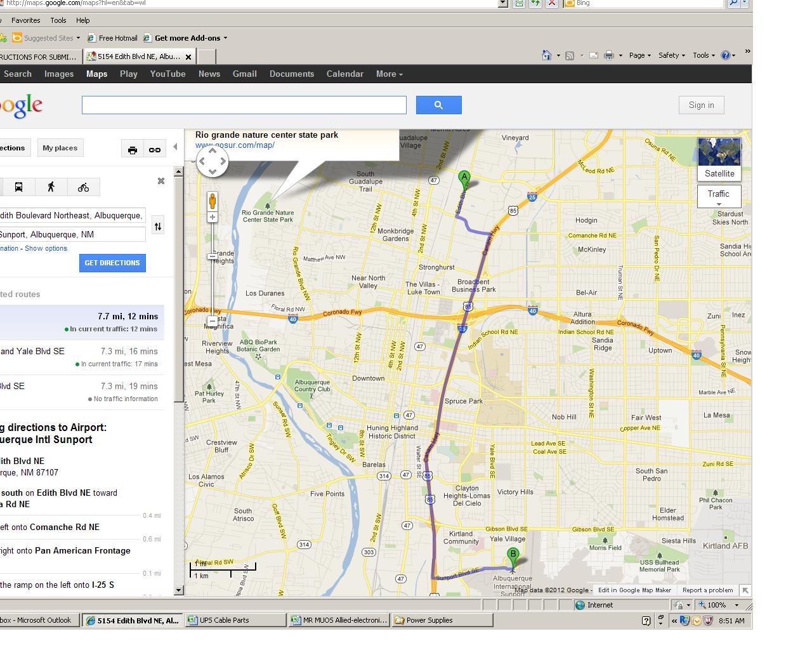Open the Free Hotmail favorite
Viewport: 812px width, 650px height.
tap(112, 38)
